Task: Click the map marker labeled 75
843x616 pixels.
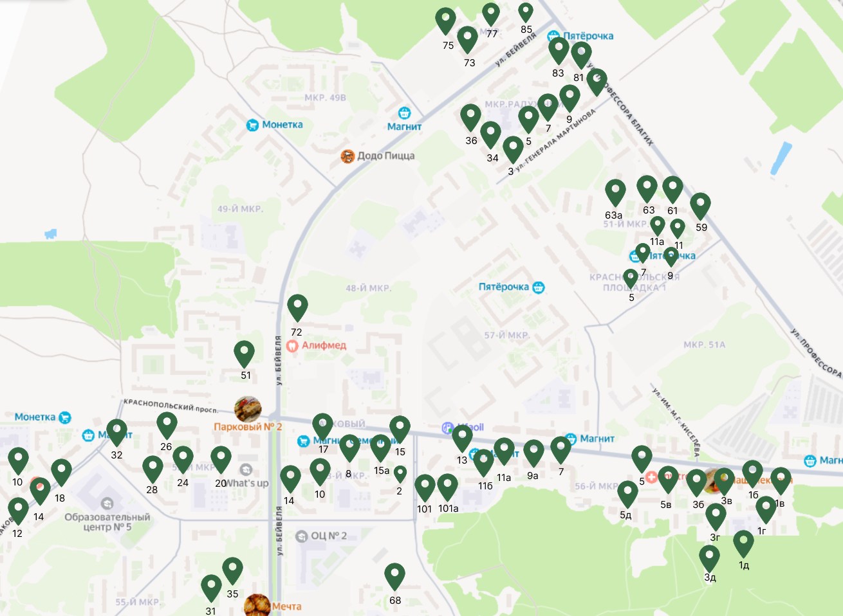Action: (445, 21)
